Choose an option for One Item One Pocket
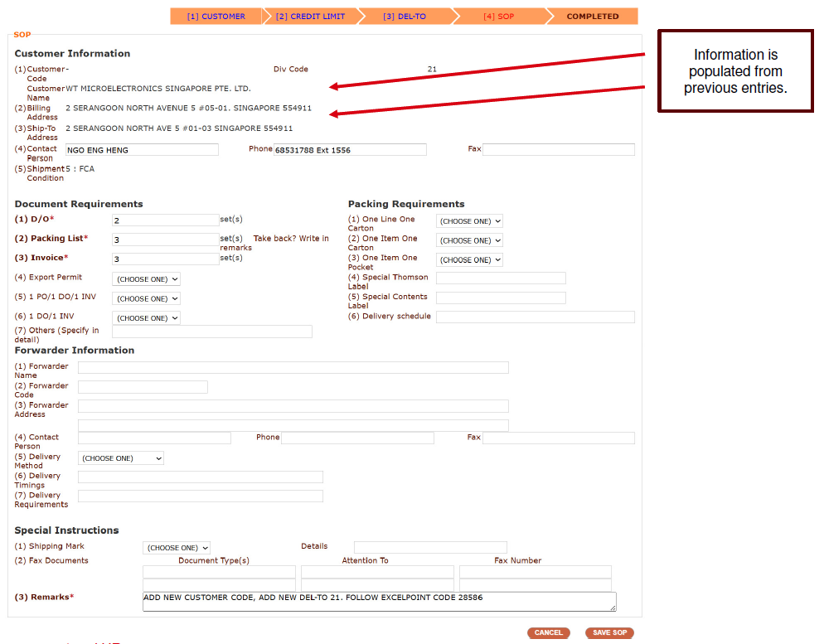Viewport: 824px width, 644px height. [x=469, y=259]
